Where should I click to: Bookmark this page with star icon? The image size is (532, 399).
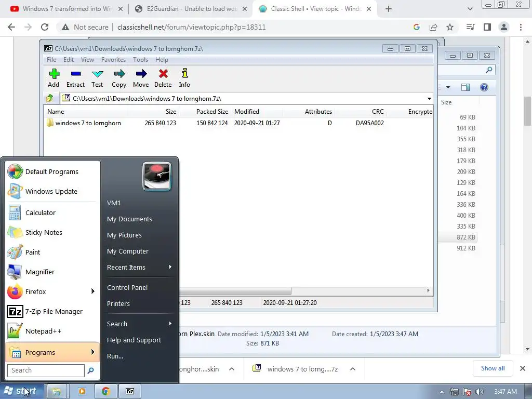[x=450, y=27]
